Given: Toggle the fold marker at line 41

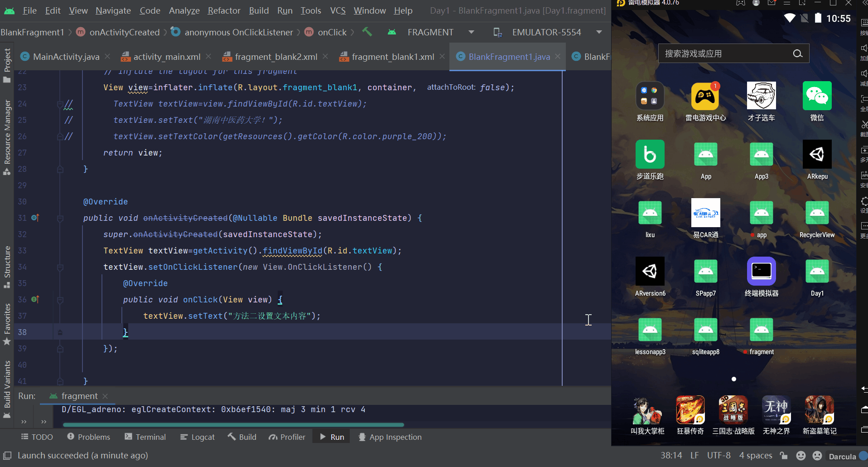Looking at the screenshot, I should tap(60, 381).
